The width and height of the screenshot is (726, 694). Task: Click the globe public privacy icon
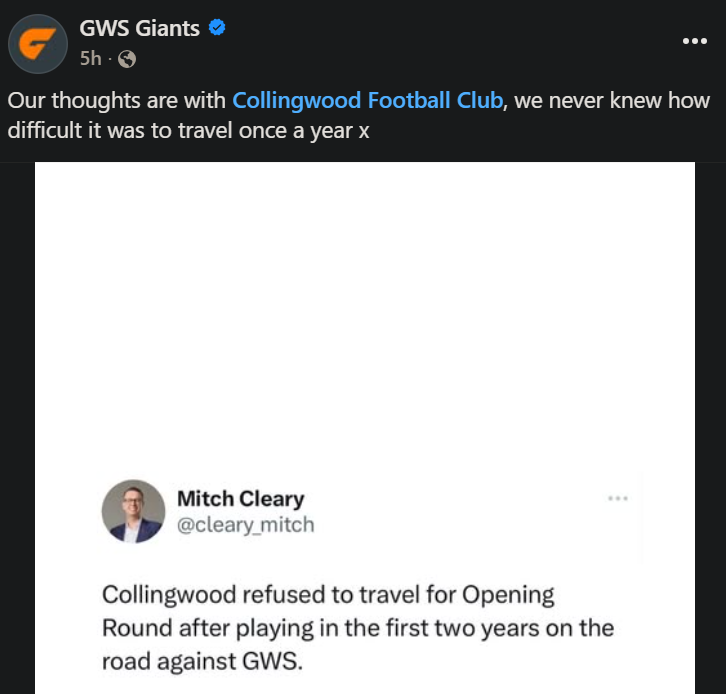point(126,60)
